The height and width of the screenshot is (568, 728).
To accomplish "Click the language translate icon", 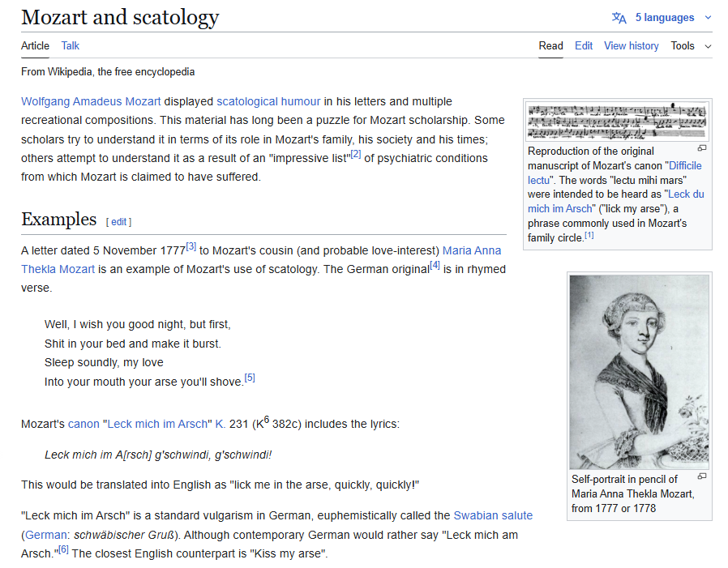I will point(619,18).
